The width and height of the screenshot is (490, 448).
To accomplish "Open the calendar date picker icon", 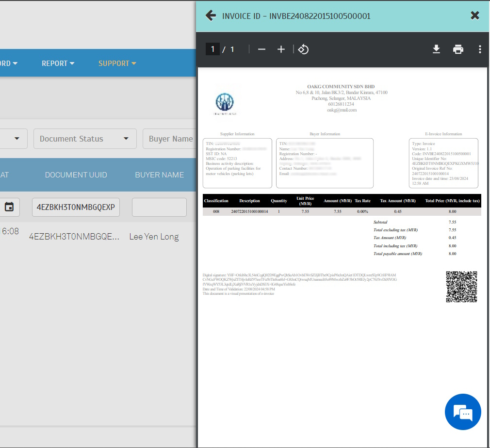I will pyautogui.click(x=9, y=207).
